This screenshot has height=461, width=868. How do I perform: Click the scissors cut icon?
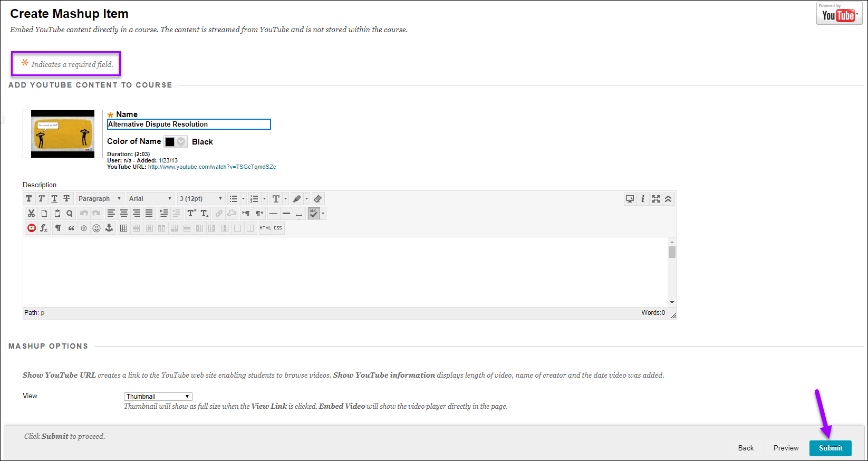pos(31,213)
